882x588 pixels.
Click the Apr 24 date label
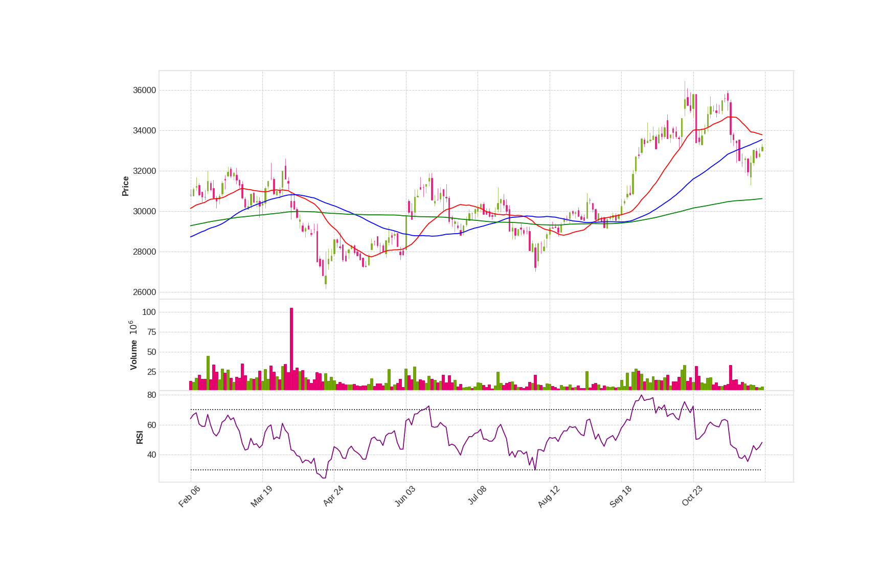(333, 496)
